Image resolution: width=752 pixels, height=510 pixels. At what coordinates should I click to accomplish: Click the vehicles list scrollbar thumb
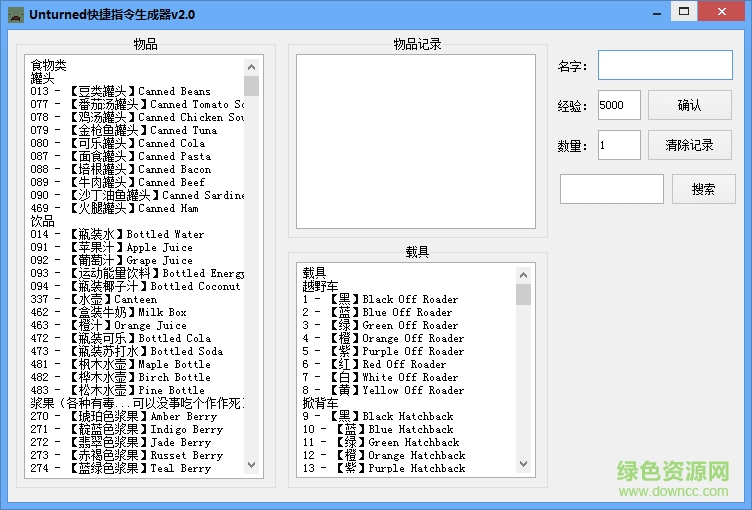523,295
